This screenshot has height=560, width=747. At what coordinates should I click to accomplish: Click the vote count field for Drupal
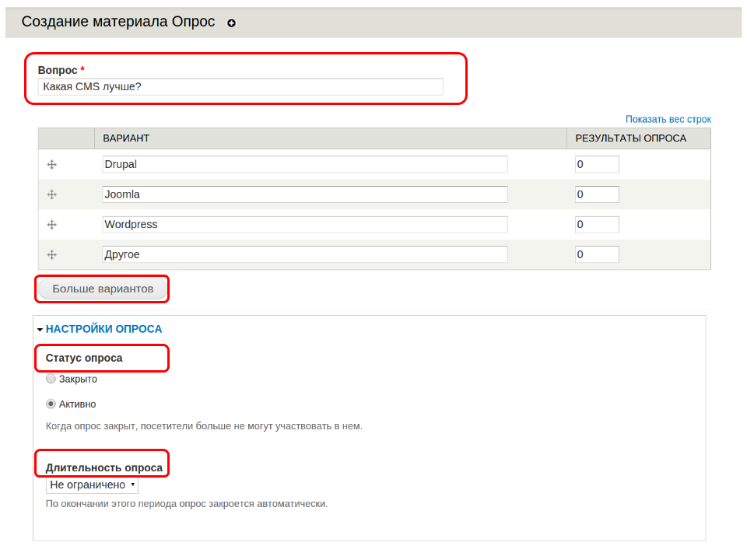596,164
